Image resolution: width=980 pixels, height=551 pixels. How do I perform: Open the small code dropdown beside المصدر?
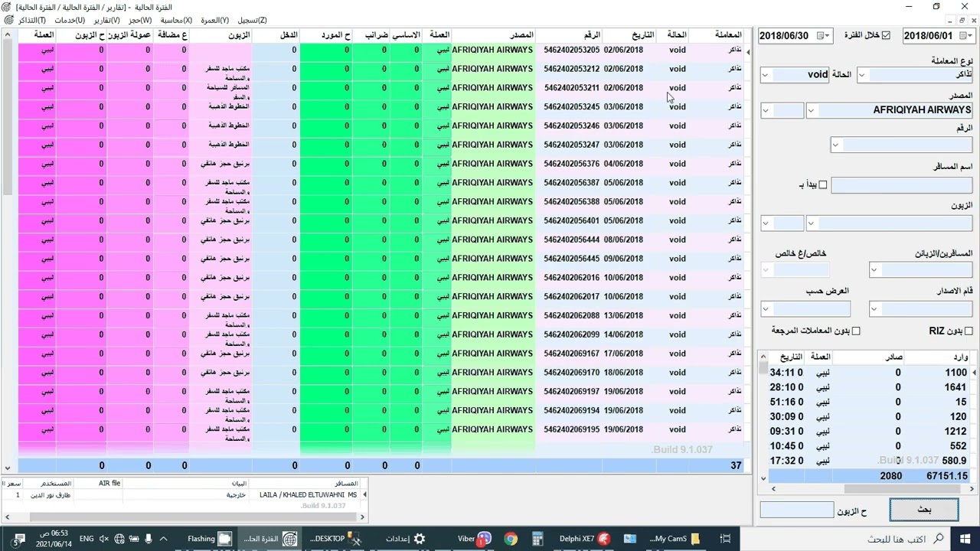[766, 110]
